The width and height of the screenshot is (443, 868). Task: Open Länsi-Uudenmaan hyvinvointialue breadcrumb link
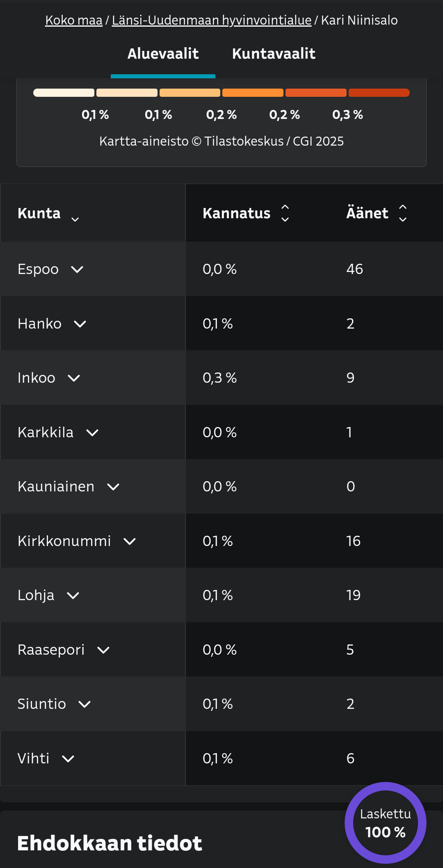tap(212, 20)
